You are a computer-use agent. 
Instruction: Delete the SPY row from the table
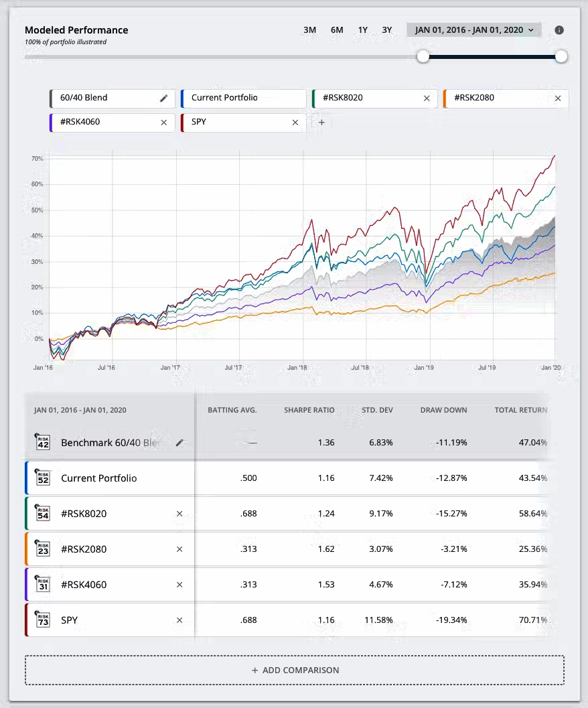[179, 620]
